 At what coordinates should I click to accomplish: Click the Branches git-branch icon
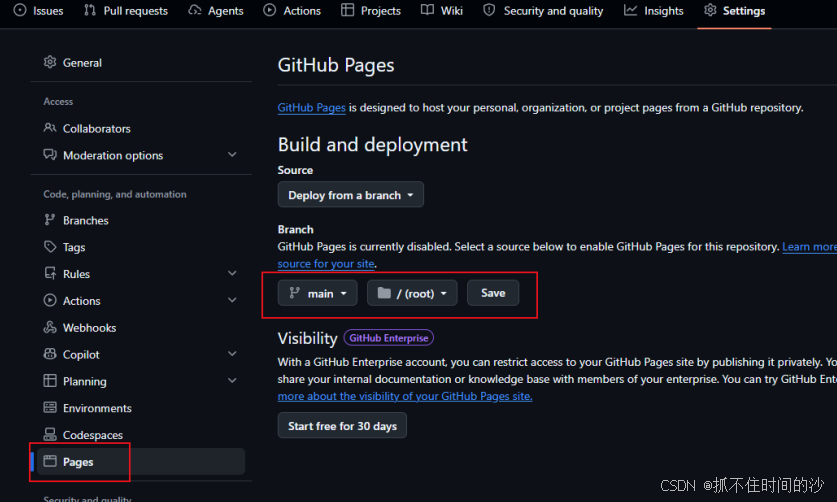tap(50, 219)
